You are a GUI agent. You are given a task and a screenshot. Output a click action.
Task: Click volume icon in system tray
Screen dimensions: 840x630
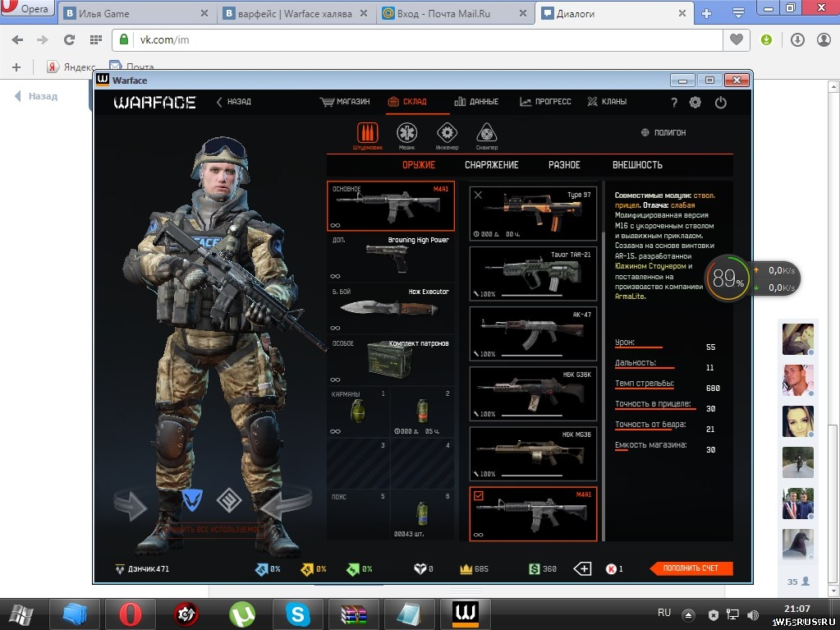click(753, 614)
